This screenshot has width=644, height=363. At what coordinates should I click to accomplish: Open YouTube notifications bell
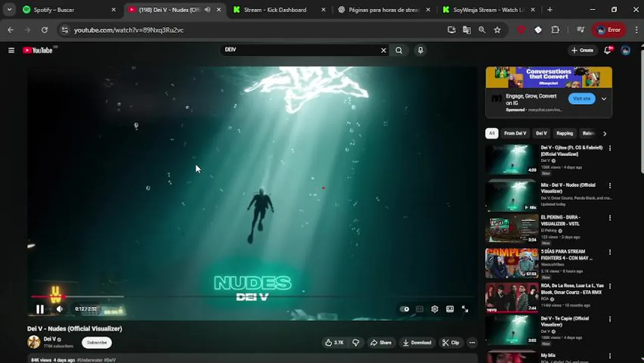point(608,50)
